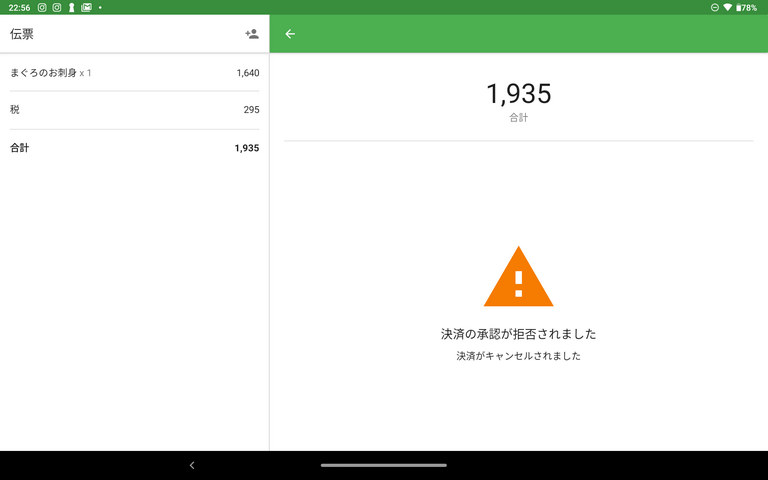Screen dimensions: 768x480
Task: Tap the large 1,935 amount on payment panel
Action: (519, 94)
